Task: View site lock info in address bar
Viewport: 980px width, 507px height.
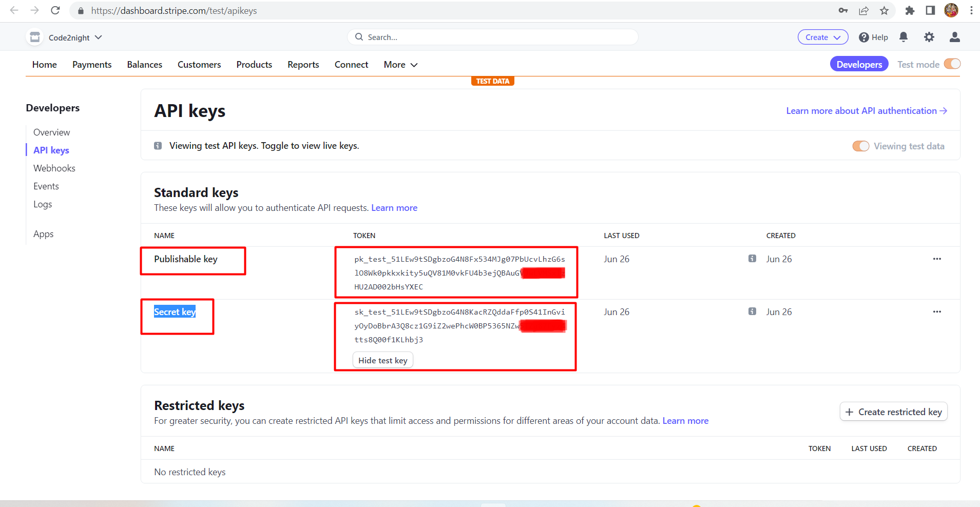Action: pos(81,11)
